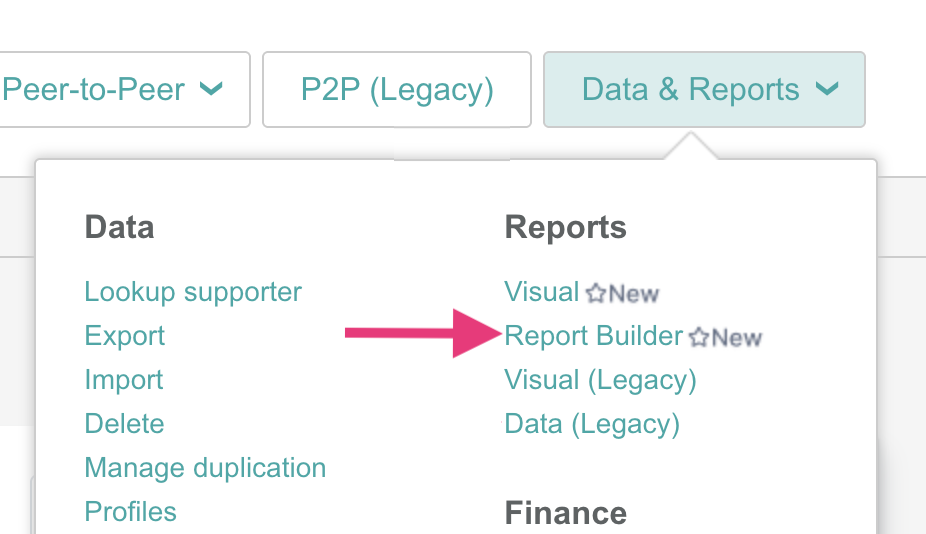926x534 pixels.
Task: Select Data (Legacy) reports
Action: (592, 424)
